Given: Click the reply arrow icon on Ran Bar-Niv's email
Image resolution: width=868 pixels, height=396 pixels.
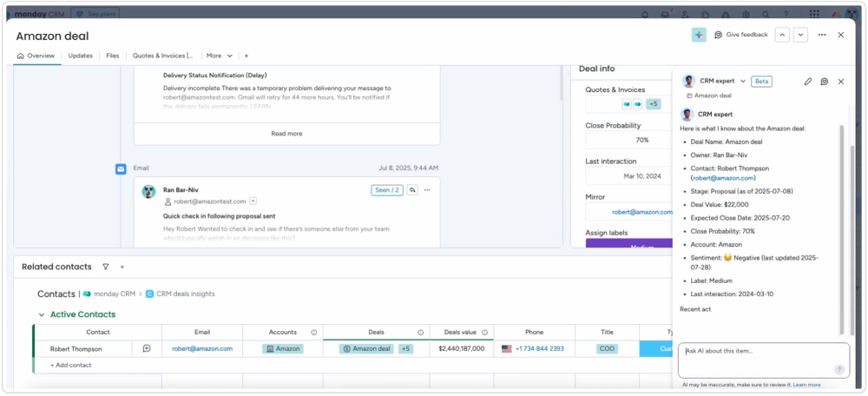Looking at the screenshot, I should click(412, 189).
